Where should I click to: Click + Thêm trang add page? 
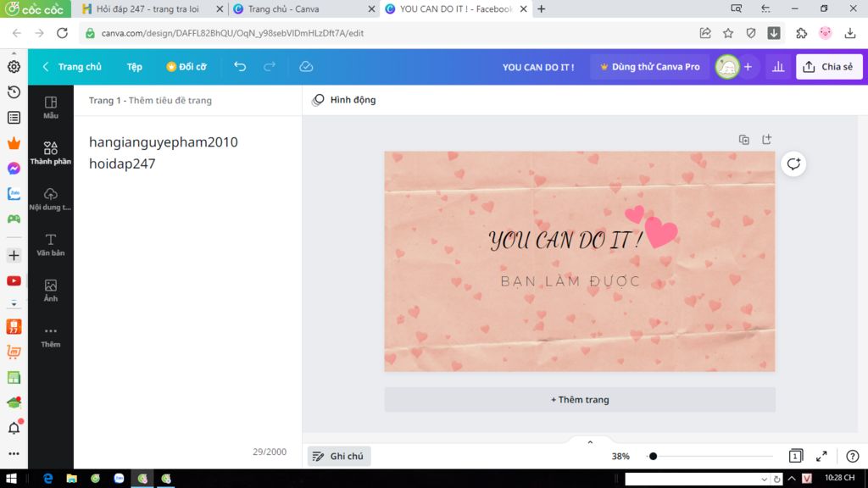[580, 400]
